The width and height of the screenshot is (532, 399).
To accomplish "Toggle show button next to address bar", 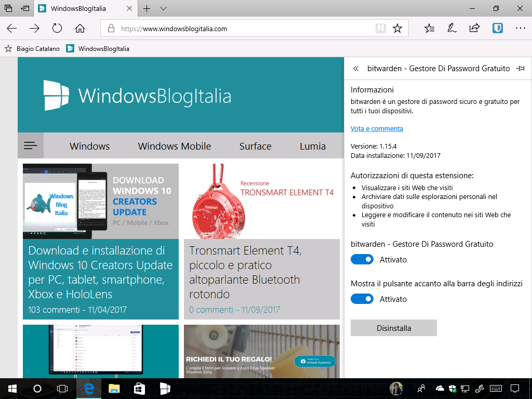I will 362,299.
